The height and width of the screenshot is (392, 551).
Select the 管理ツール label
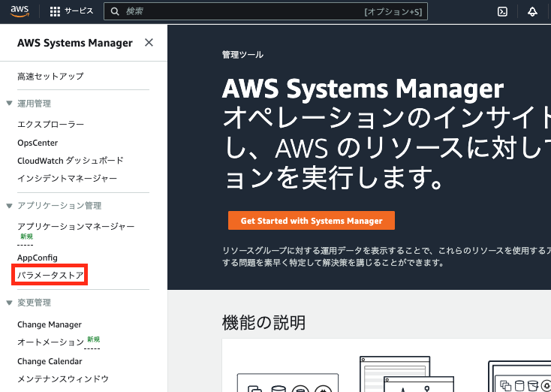tap(242, 55)
